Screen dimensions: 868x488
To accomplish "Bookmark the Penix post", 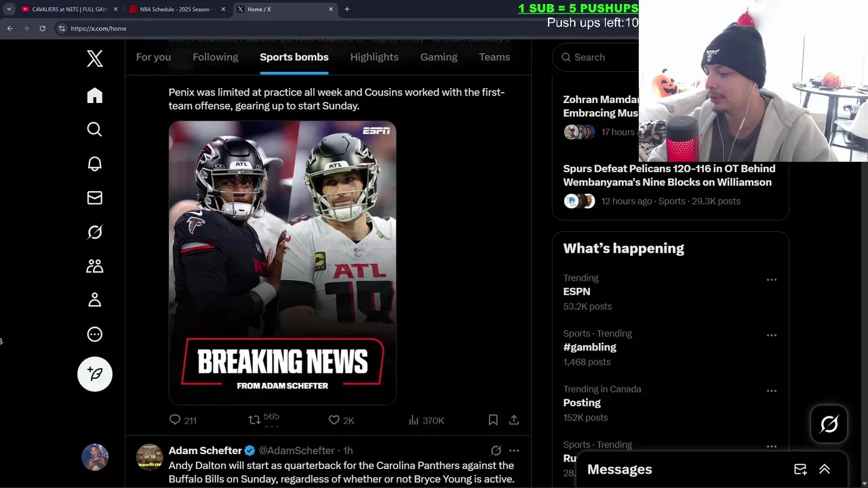I will (x=493, y=420).
